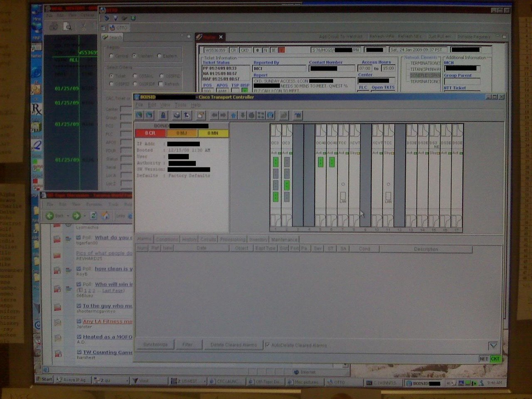Click the green CKT status indicator
The width and height of the screenshot is (532, 399).
coord(495,359)
